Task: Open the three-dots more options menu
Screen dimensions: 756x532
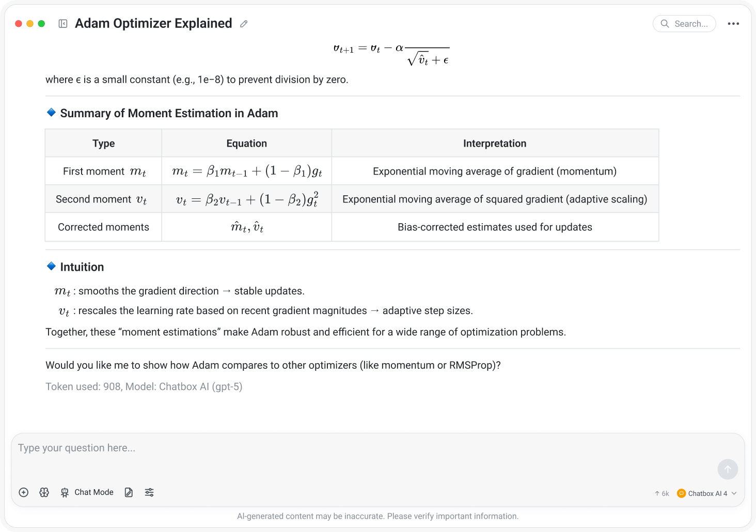Action: point(733,24)
